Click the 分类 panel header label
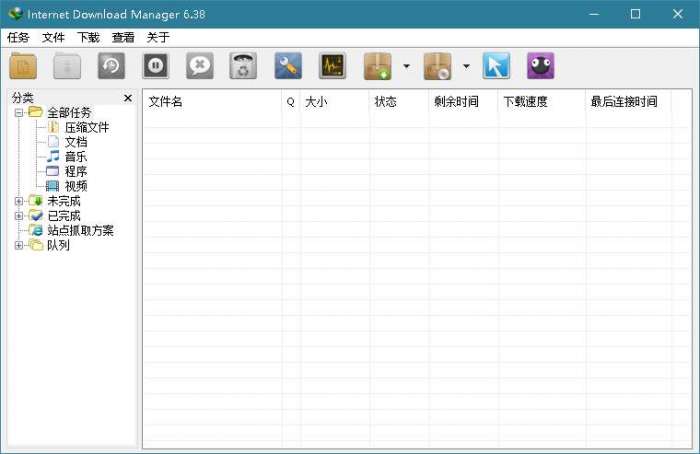 click(23, 98)
